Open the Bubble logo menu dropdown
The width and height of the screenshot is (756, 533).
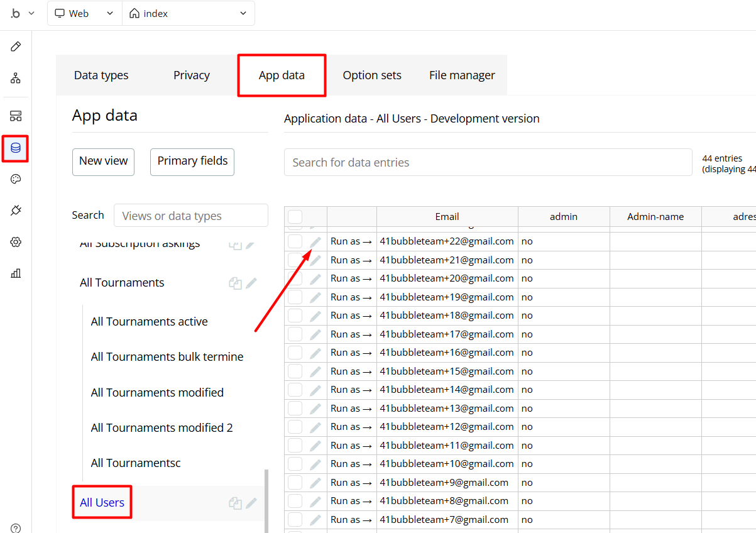click(23, 13)
